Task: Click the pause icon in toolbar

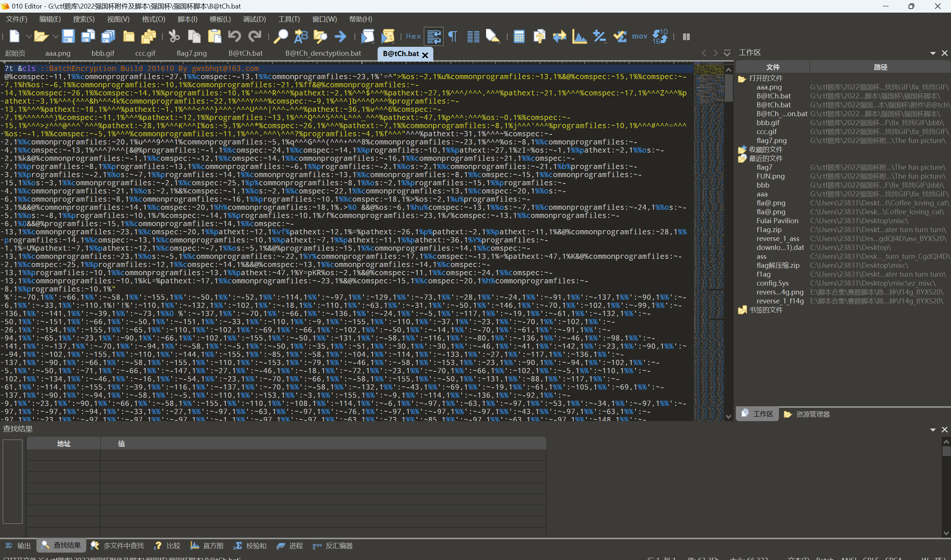Action: click(x=686, y=37)
